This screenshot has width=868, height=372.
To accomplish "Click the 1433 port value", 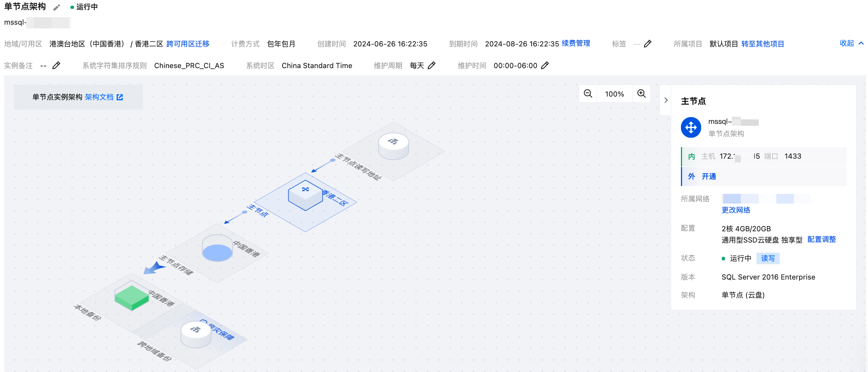I will coord(793,156).
